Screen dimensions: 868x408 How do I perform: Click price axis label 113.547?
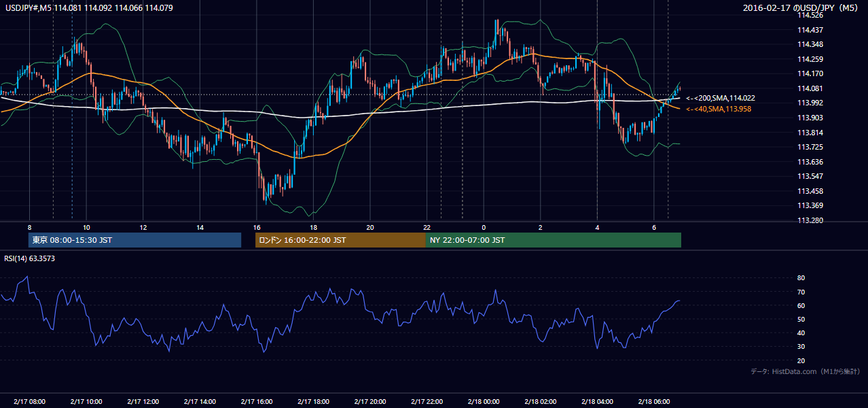(x=810, y=176)
